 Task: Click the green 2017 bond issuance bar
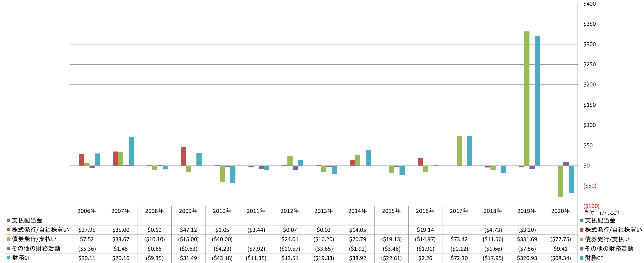pyautogui.click(x=459, y=151)
